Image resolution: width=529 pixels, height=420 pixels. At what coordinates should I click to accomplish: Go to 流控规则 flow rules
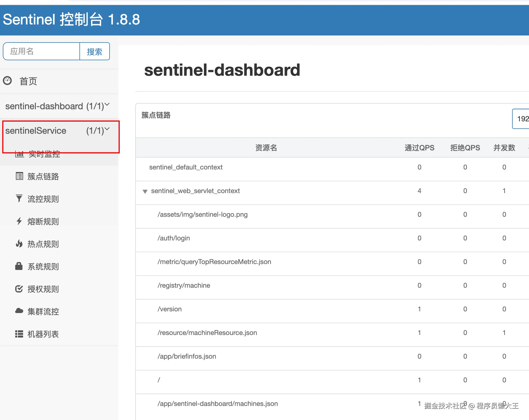click(43, 199)
